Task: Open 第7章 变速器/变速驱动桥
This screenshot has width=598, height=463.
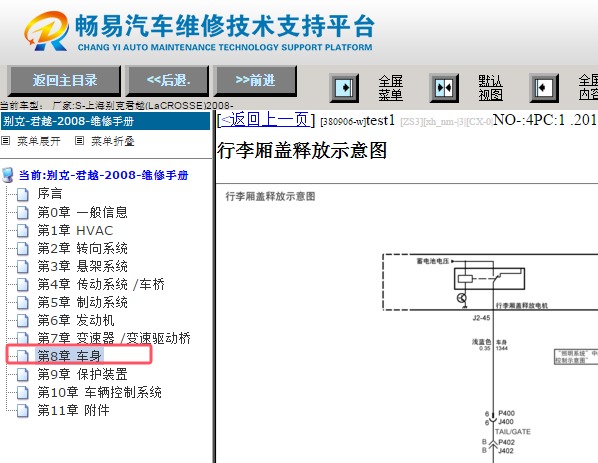Action: click(x=114, y=338)
